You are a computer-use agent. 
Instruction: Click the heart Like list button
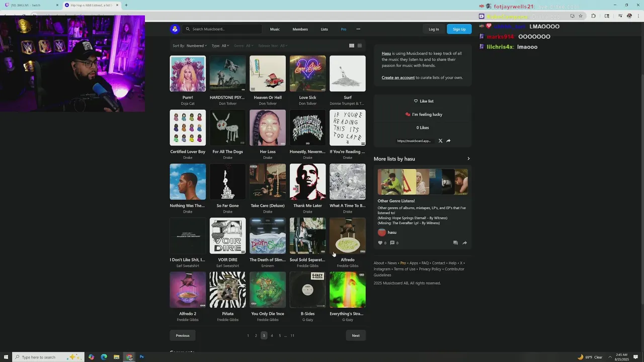click(423, 101)
